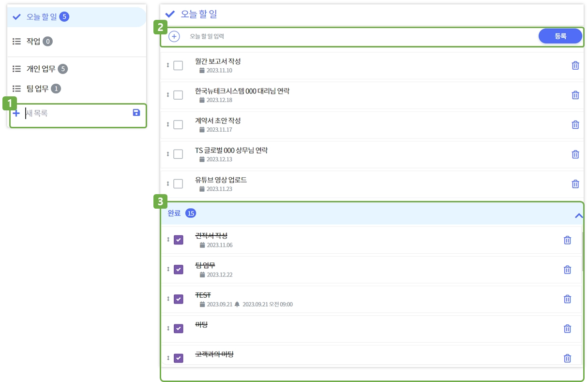Mark TS 글로벌 000 상무님 연락 complete
Viewport: 588px width, 382px height.
178,154
